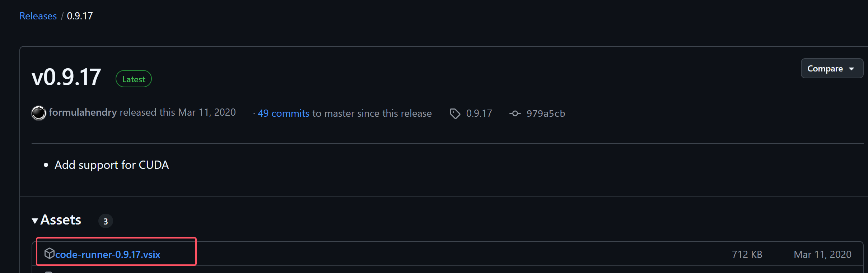Select the v0.9.17 release title

[x=66, y=77]
